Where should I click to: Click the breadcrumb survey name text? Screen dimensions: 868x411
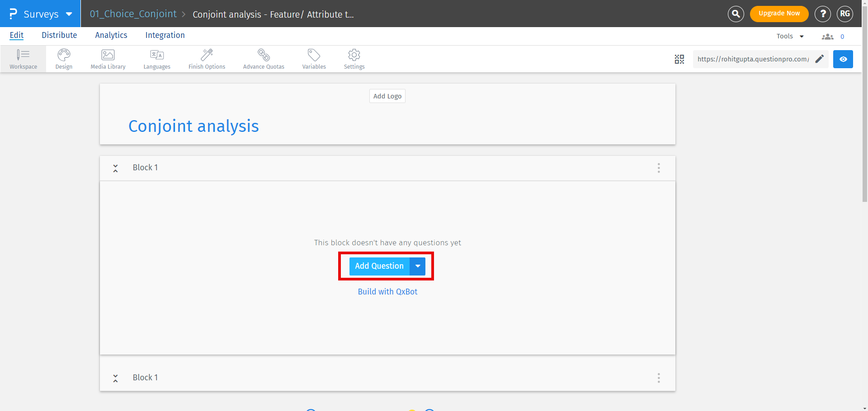click(273, 14)
